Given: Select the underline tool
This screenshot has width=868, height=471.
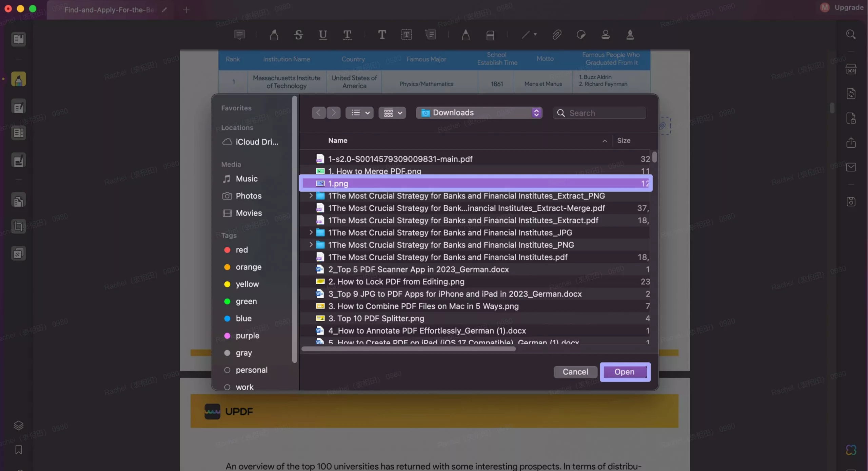Looking at the screenshot, I should 323,35.
